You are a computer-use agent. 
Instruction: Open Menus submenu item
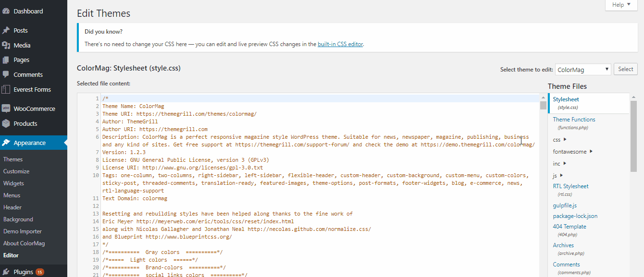point(12,195)
